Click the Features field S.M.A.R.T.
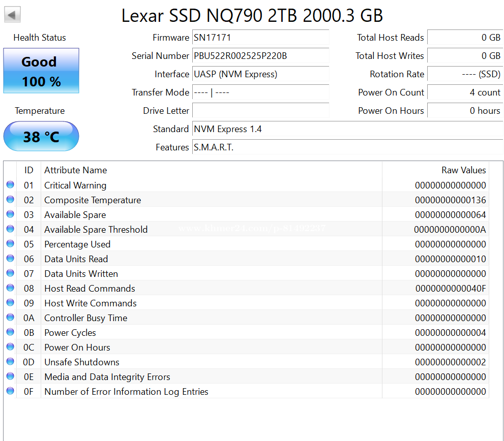The width and height of the screenshot is (504, 441). point(347,147)
